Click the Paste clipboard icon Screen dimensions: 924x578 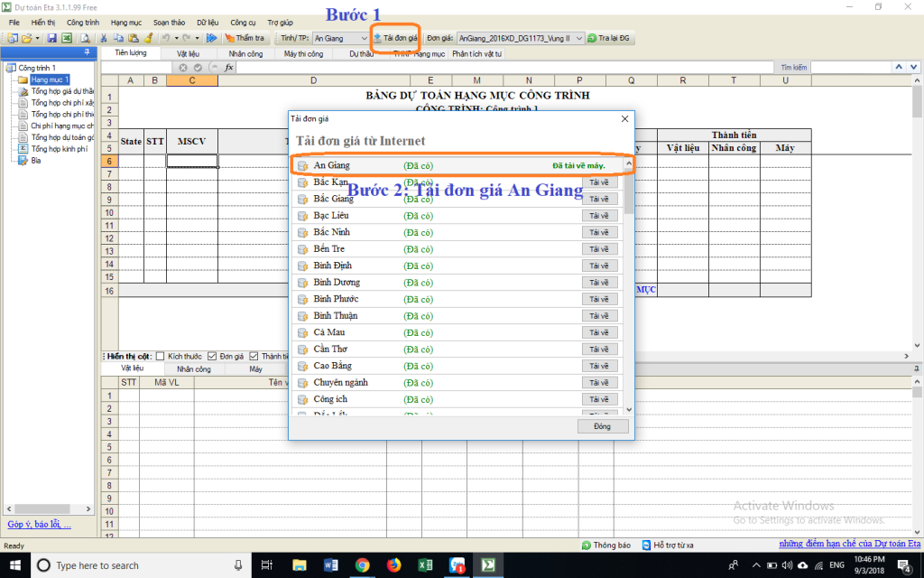pyautogui.click(x=133, y=38)
